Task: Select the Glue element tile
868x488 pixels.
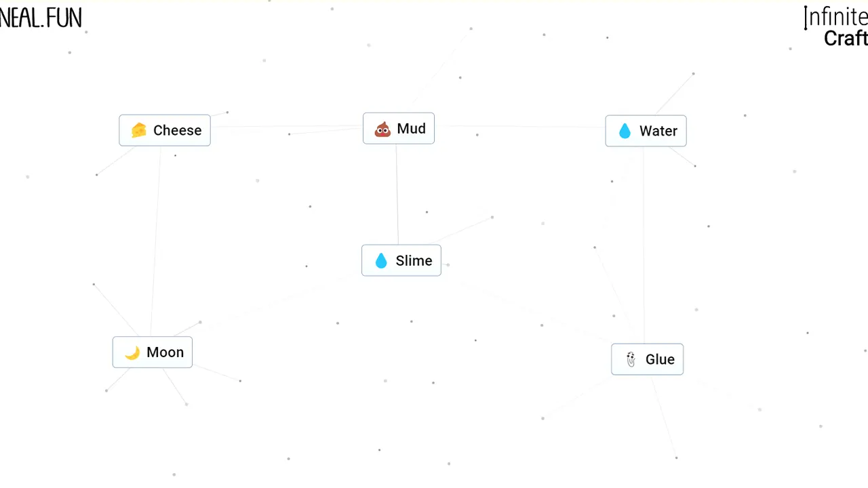Action: (647, 359)
